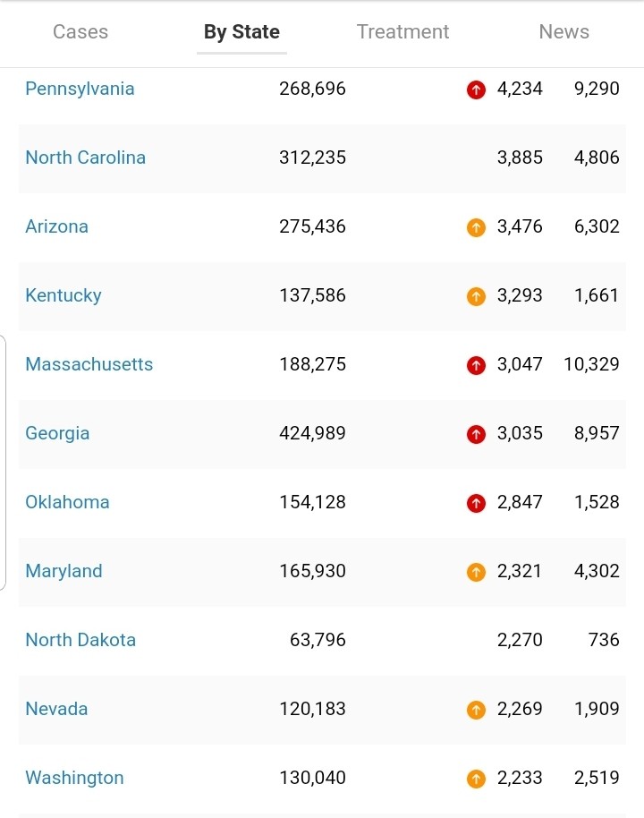Click red trend icon for Oklahoma
644x818 pixels.
coord(476,503)
